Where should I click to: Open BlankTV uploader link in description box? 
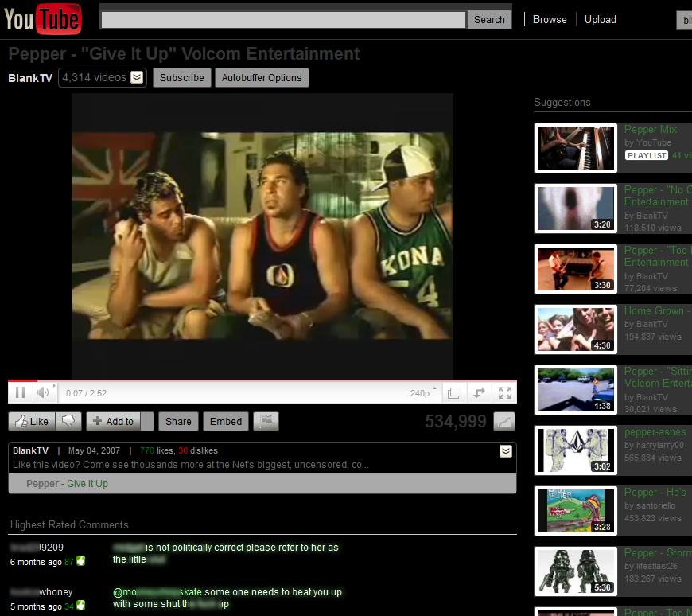pyautogui.click(x=30, y=450)
